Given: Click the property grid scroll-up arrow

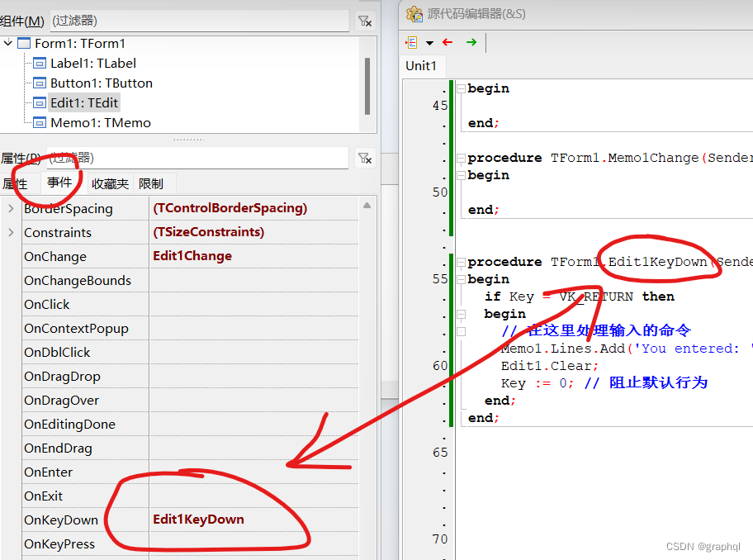Looking at the screenshot, I should point(367,206).
